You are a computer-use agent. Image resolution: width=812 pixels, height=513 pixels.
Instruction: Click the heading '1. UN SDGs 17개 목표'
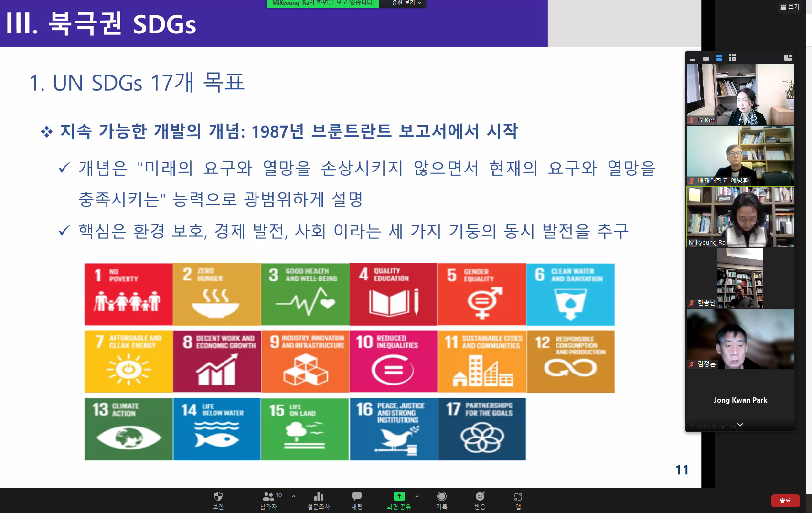click(x=137, y=82)
